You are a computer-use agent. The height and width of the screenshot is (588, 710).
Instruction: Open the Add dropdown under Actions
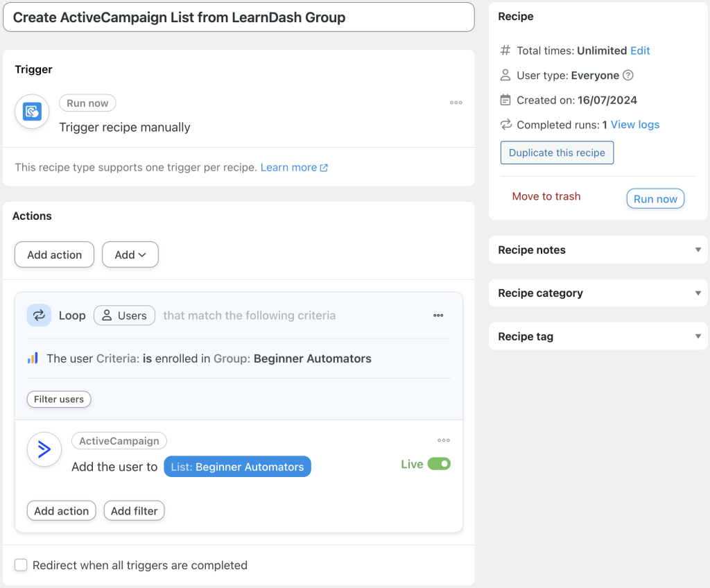coord(130,254)
